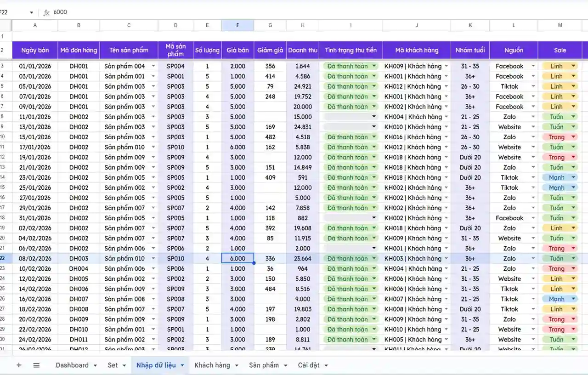Click the fx formula icon
The height and width of the screenshot is (375, 588).
(46, 12)
